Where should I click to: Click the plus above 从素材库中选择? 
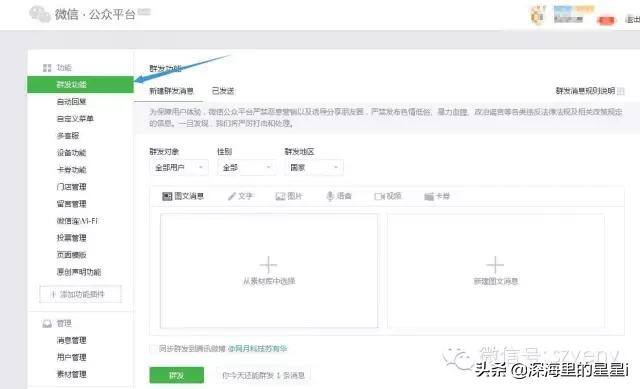point(269,265)
